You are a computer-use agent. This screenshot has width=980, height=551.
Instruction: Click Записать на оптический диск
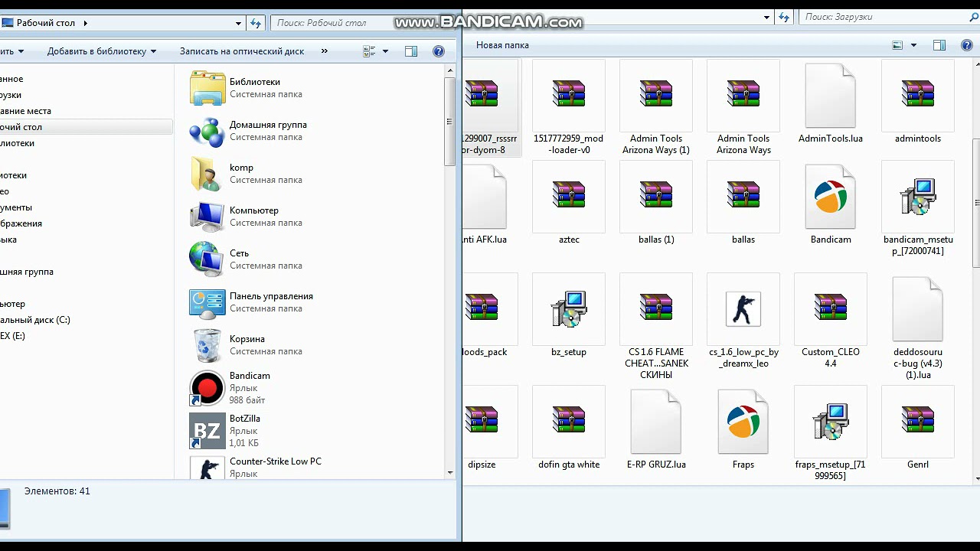(242, 51)
